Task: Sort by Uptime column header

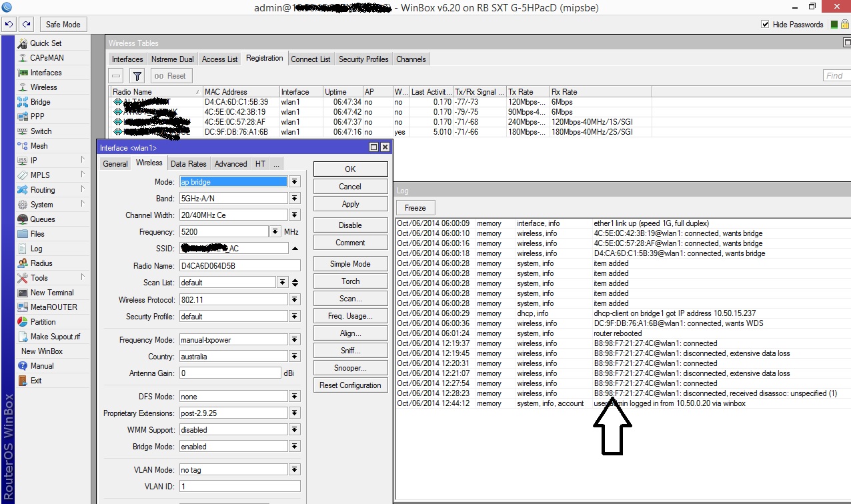Action: coord(342,92)
